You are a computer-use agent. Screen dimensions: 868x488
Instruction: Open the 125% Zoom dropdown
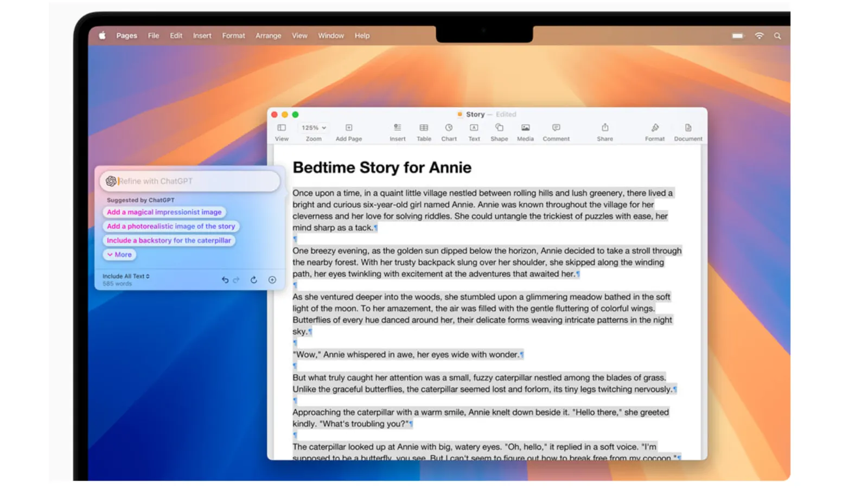click(314, 128)
